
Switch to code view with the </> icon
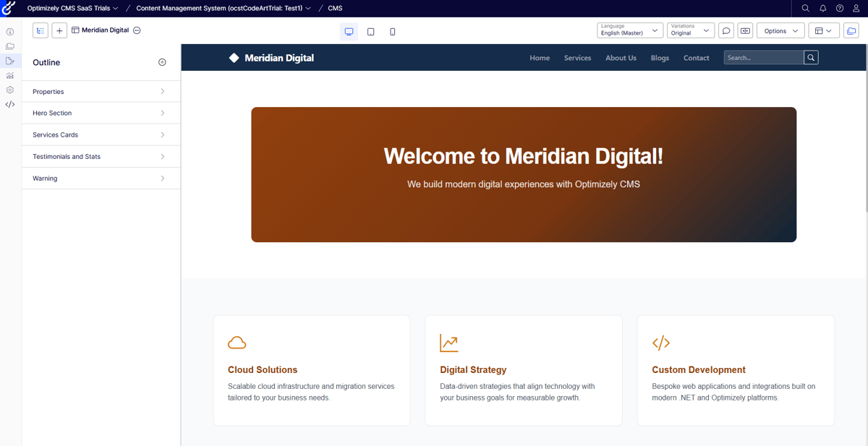pyautogui.click(x=9, y=104)
